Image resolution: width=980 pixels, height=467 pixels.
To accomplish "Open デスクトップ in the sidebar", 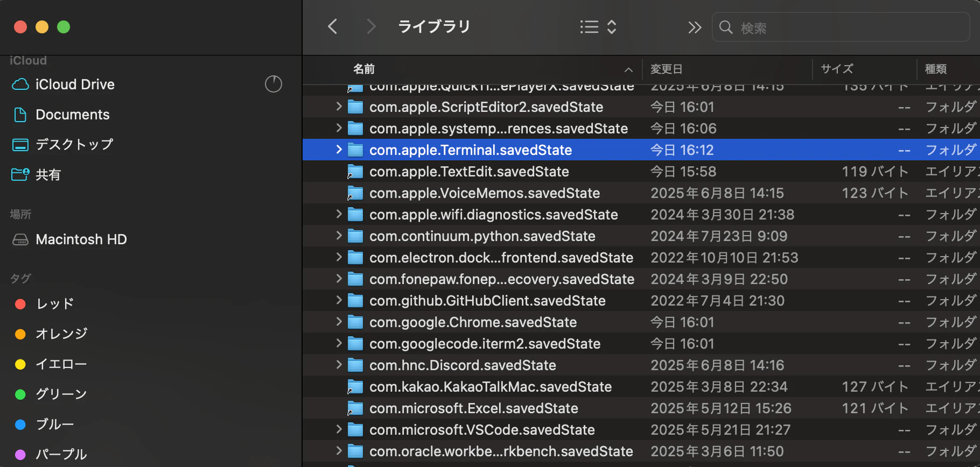I will [74, 145].
